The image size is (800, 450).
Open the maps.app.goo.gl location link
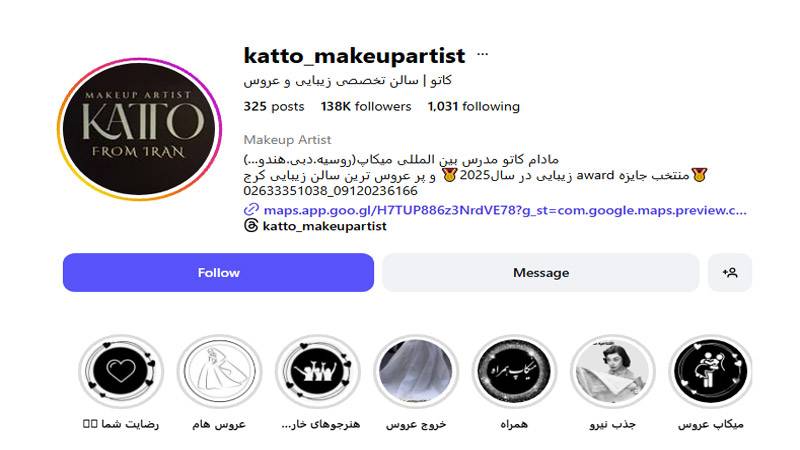click(505, 210)
